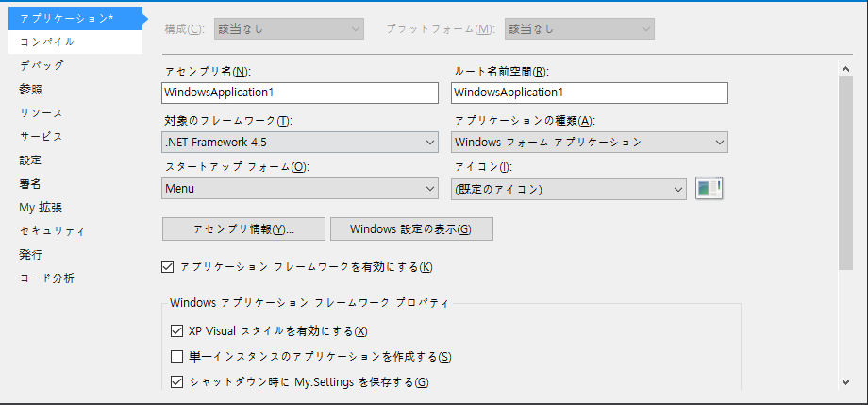
Task: Toggle アプリケーション フレームワークを有効にする checkbox
Action: [x=169, y=267]
